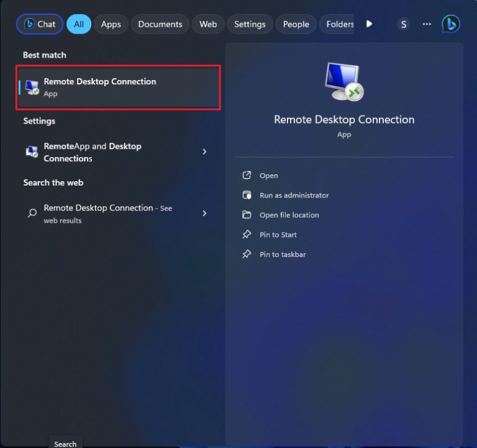Open the three-dots more options menu
This screenshot has height=448, width=477.
point(427,24)
